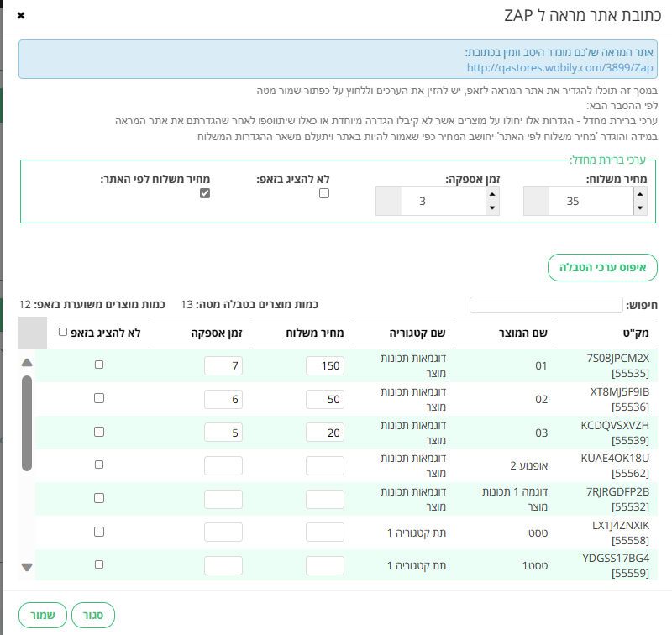Click delivery time field showing 6 for product 02
Image resolution: width=672 pixels, height=635 pixels.
coord(223,399)
